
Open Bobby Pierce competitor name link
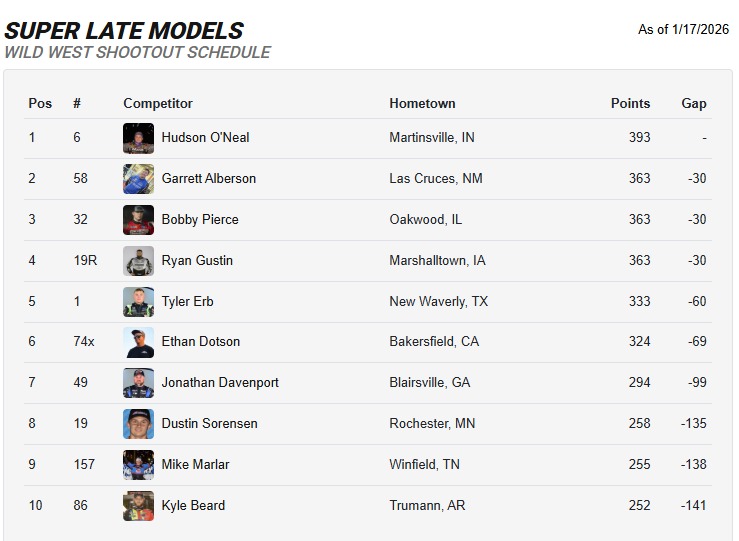200,220
